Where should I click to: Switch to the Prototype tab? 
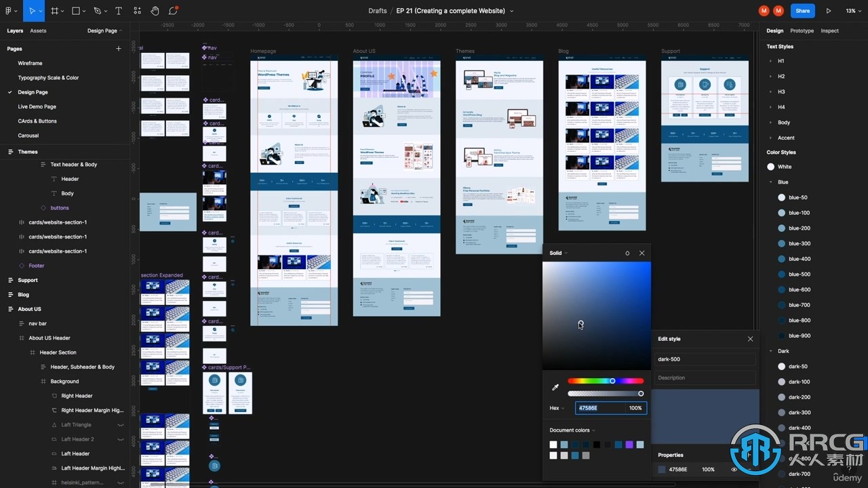802,30
